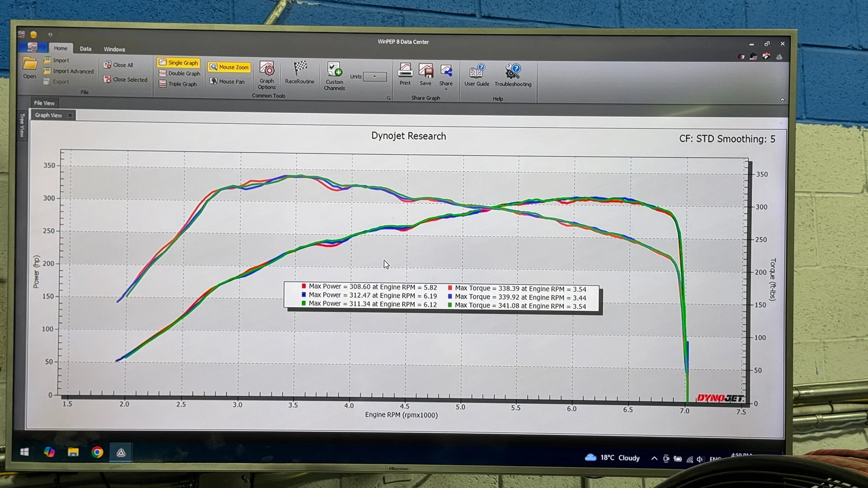Click Close Selected in the ribbon

click(x=126, y=80)
